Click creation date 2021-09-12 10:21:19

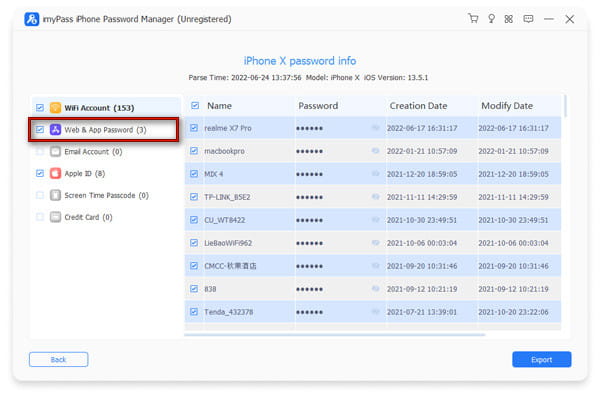click(422, 289)
